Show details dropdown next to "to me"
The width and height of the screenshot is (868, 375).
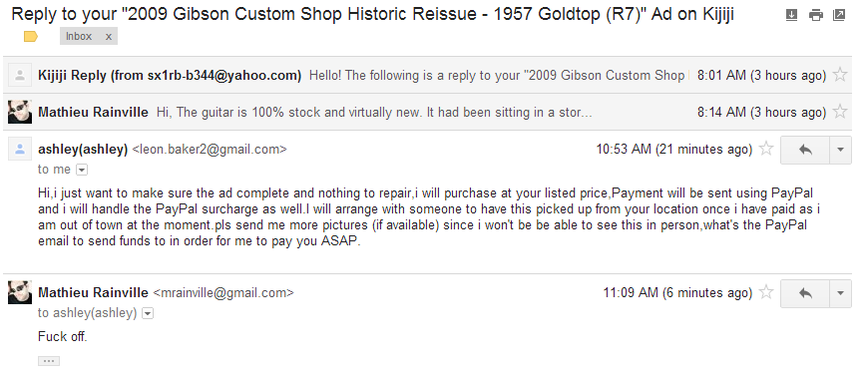[82, 170]
